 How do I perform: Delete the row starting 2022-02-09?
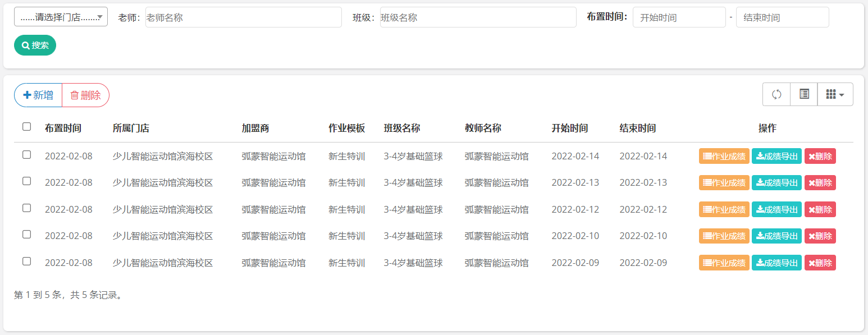(x=820, y=263)
